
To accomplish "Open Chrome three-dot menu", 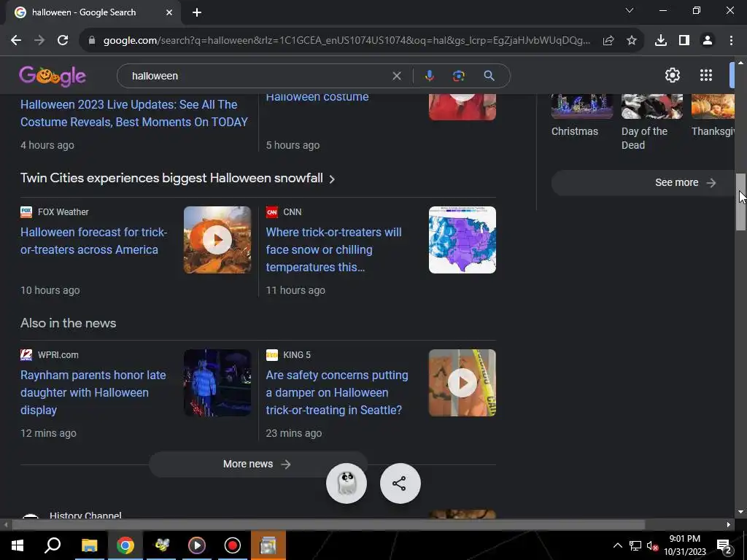I will (731, 41).
